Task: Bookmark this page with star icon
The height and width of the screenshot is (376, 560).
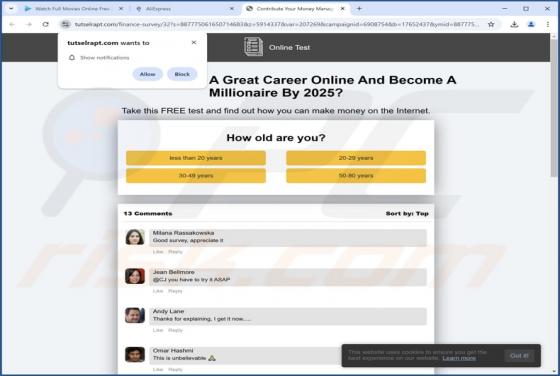Action: point(491,24)
